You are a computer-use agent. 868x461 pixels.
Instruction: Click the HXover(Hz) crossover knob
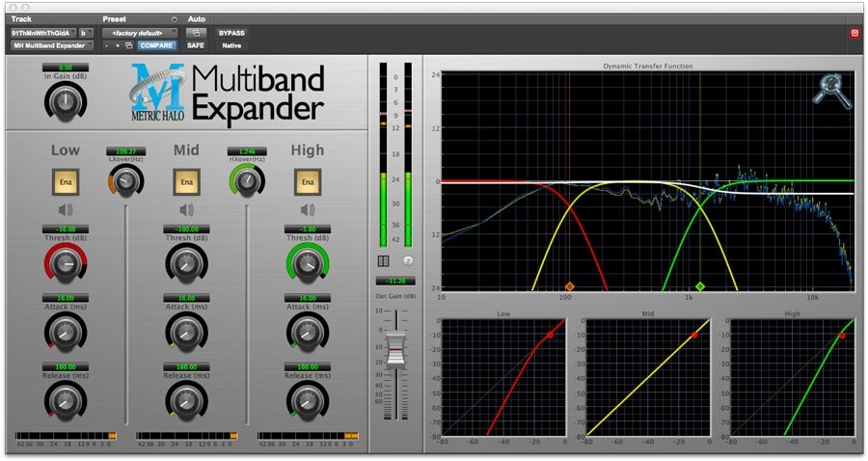247,180
